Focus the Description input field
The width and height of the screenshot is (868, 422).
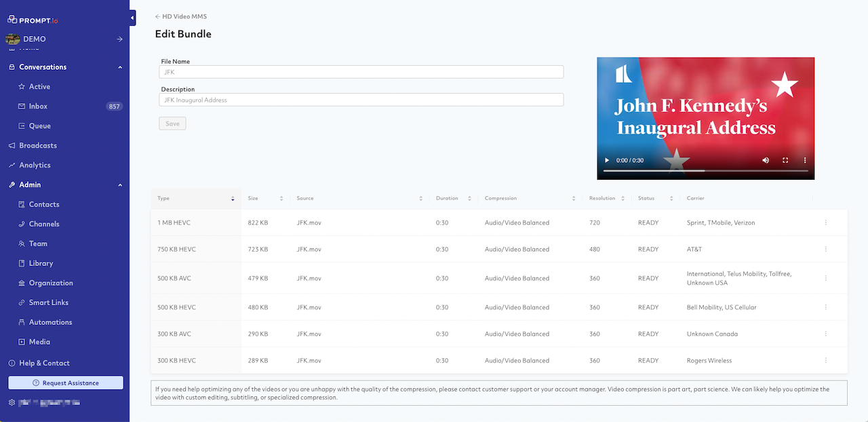click(x=361, y=100)
